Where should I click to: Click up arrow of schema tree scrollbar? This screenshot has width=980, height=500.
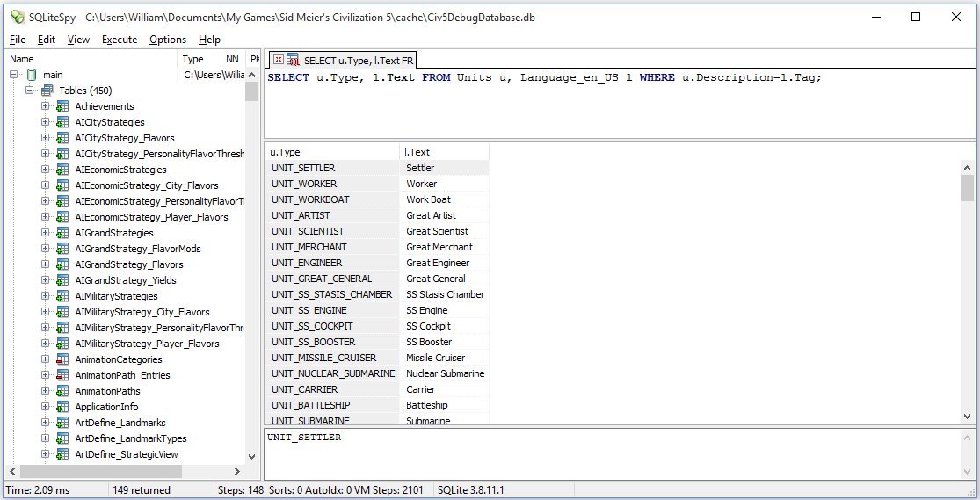click(252, 75)
